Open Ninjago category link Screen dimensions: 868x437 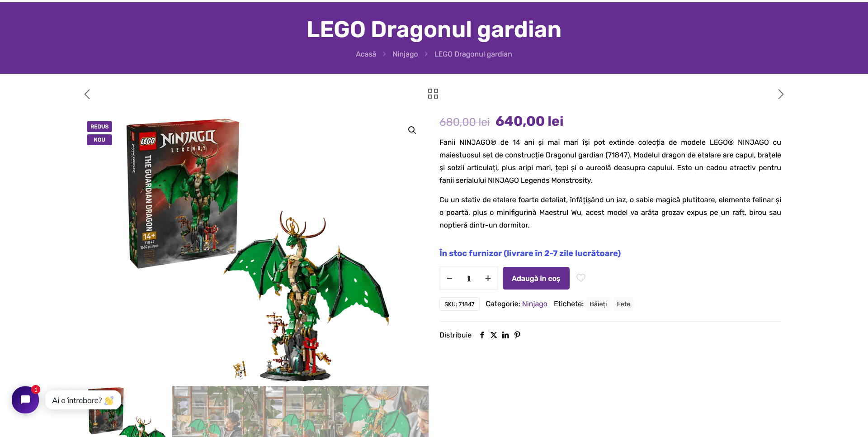tap(535, 304)
